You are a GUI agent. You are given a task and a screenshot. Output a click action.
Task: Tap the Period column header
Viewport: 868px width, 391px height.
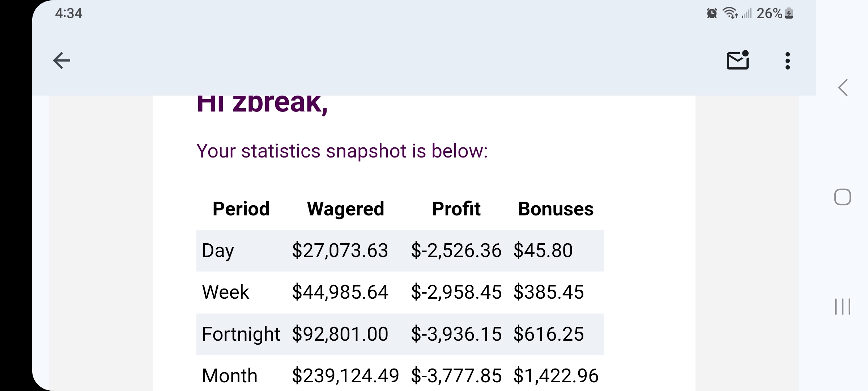[x=241, y=209]
